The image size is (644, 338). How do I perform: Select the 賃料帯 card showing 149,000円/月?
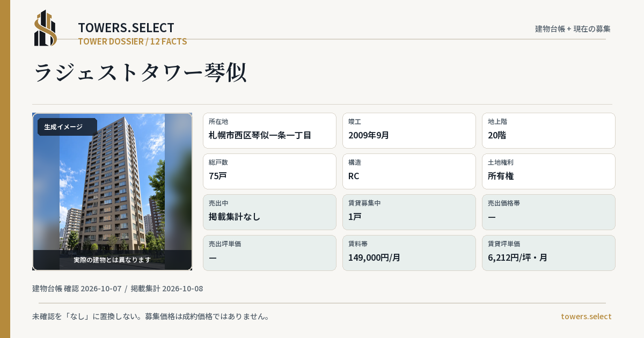[x=409, y=253]
